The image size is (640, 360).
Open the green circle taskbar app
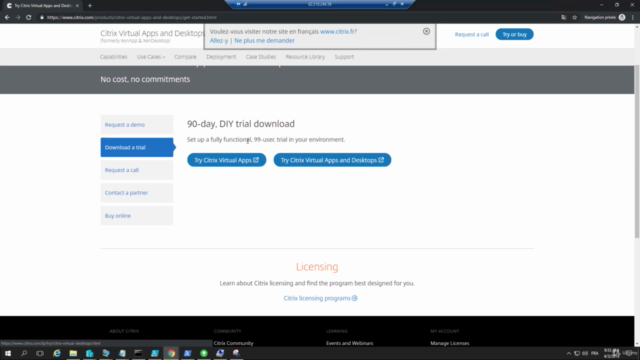204,353
